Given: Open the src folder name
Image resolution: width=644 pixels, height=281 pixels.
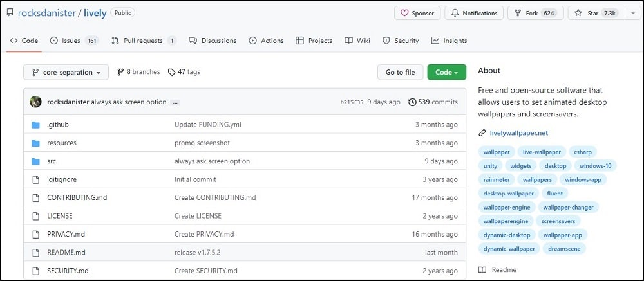Looking at the screenshot, I should [52, 161].
